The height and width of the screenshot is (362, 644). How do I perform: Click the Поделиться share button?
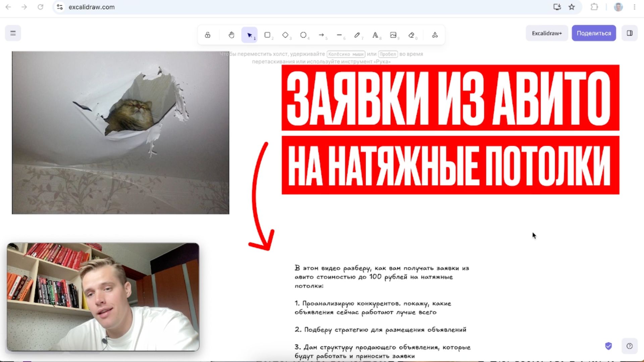[x=594, y=33]
